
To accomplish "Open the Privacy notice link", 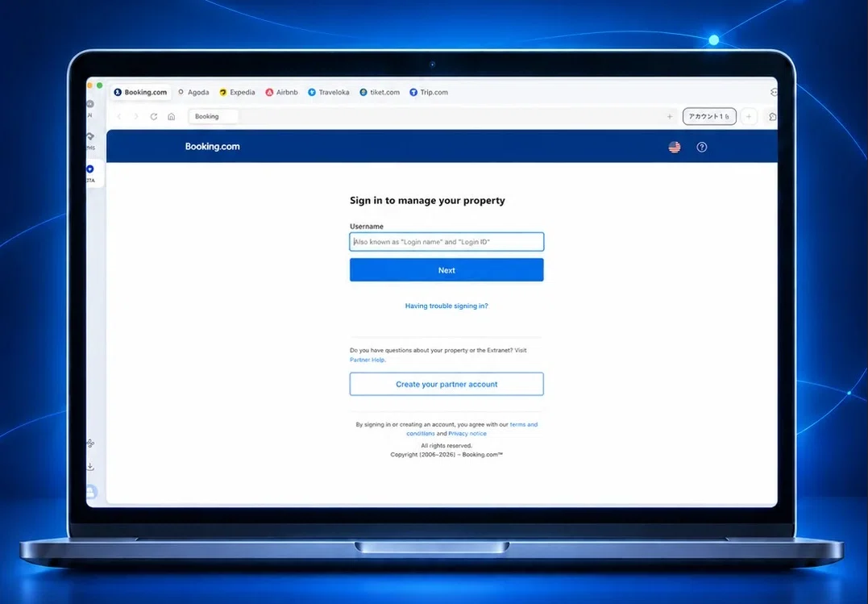I will [467, 433].
